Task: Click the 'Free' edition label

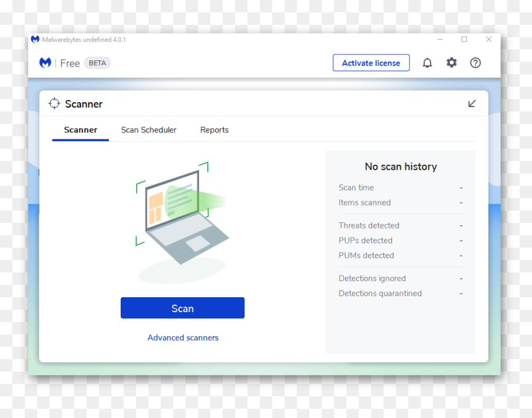Action: pyautogui.click(x=70, y=63)
